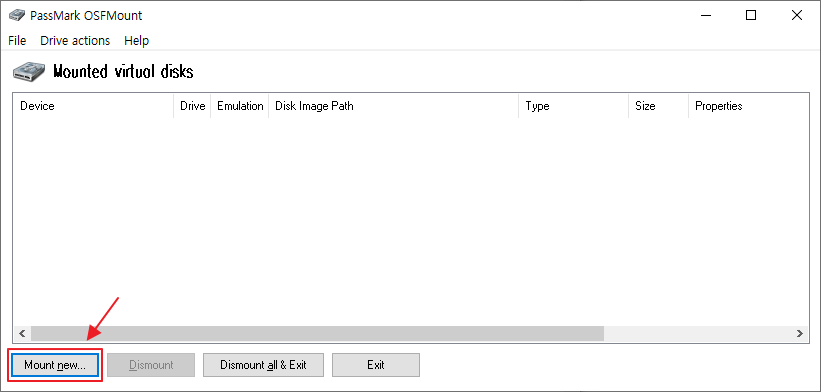Click the OSFMount title bar app icon
This screenshot has height=392, width=821.
tap(17, 15)
